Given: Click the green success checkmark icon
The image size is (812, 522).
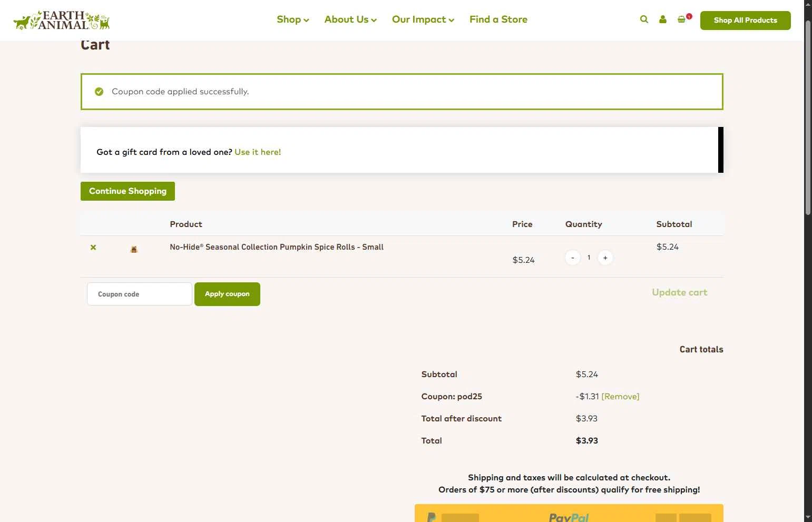Looking at the screenshot, I should 99,92.
